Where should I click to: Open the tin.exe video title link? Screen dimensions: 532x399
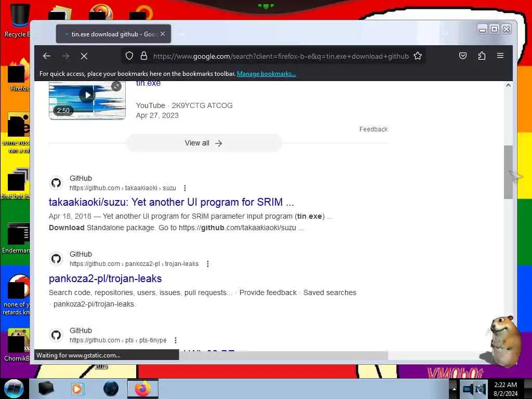[148, 83]
